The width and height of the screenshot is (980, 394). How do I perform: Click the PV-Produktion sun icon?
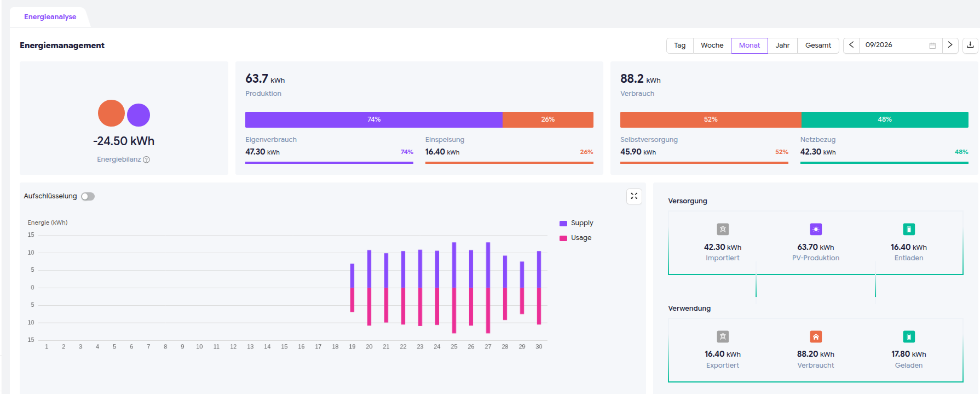click(816, 229)
